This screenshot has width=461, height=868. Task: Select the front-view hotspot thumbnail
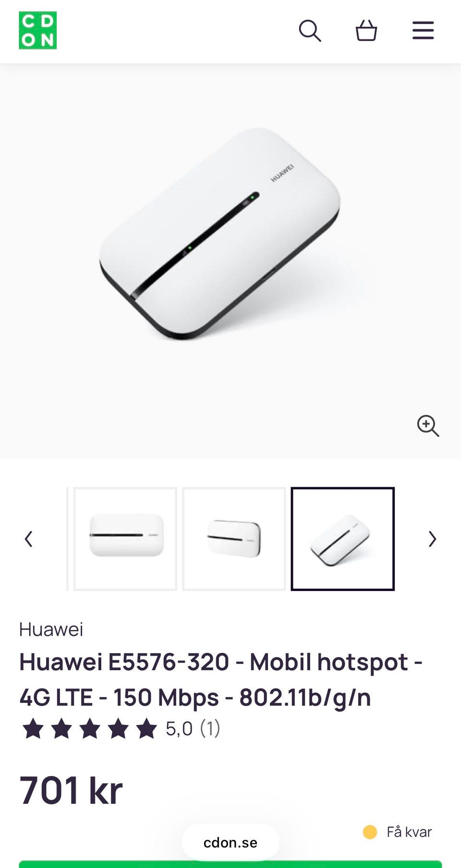125,539
